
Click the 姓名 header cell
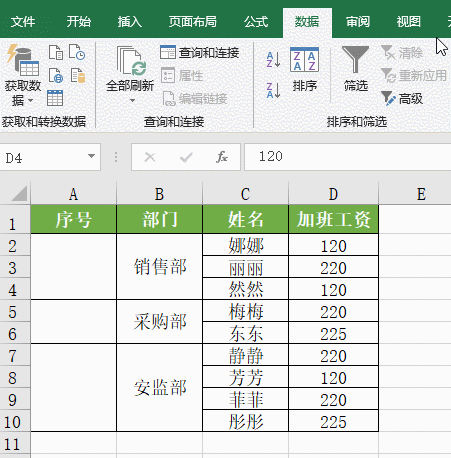tap(246, 219)
